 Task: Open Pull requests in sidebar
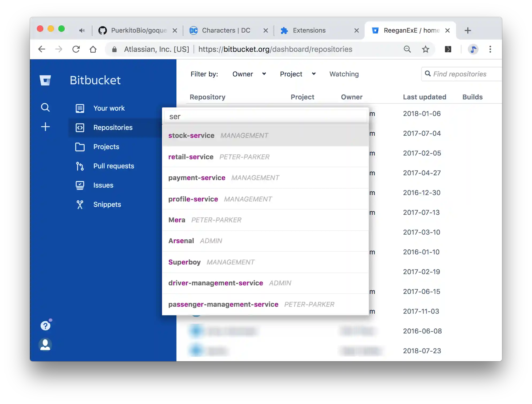(x=113, y=166)
